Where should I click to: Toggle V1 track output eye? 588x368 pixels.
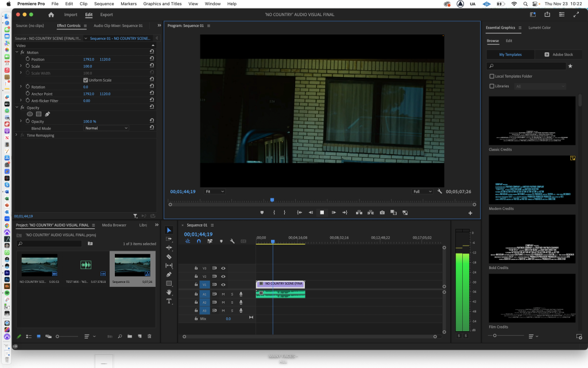223,285
